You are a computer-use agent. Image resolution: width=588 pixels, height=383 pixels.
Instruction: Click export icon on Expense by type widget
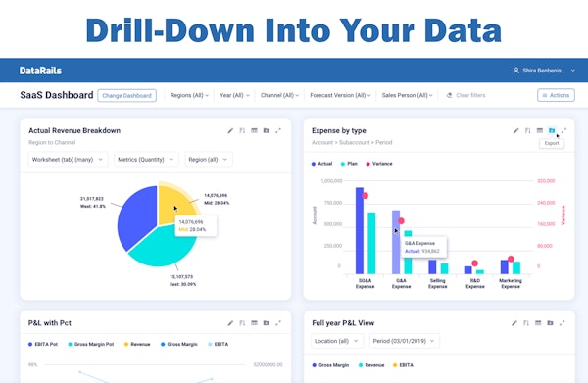552,131
